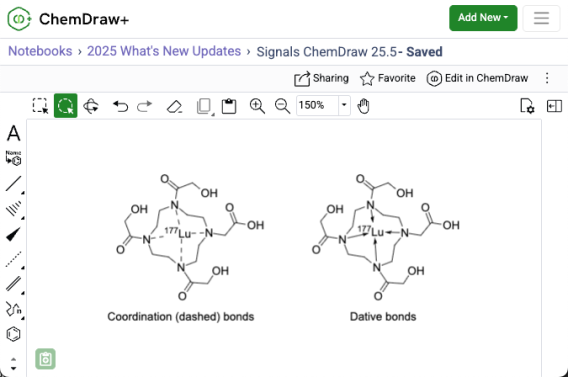Click 177Lu atom in the dative structure
Screen dimensions: 568x377
371,232
